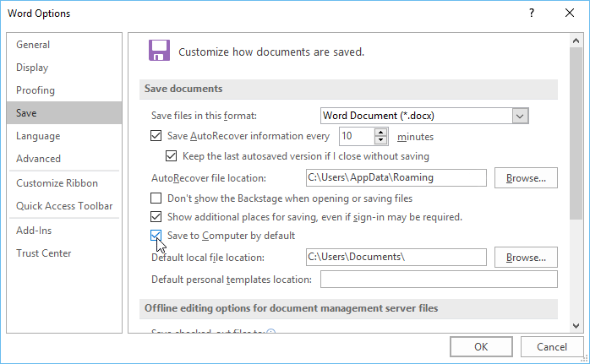Viewport: 590px width, 364px height.
Task: Browse for default local file location
Action: tap(526, 258)
